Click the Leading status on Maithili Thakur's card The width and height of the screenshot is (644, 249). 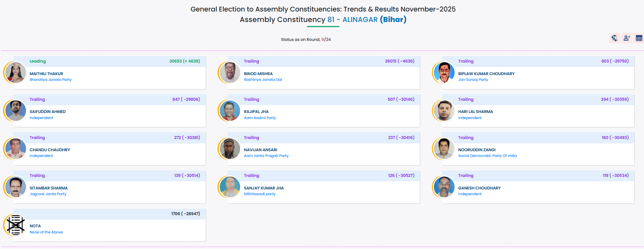click(x=37, y=61)
